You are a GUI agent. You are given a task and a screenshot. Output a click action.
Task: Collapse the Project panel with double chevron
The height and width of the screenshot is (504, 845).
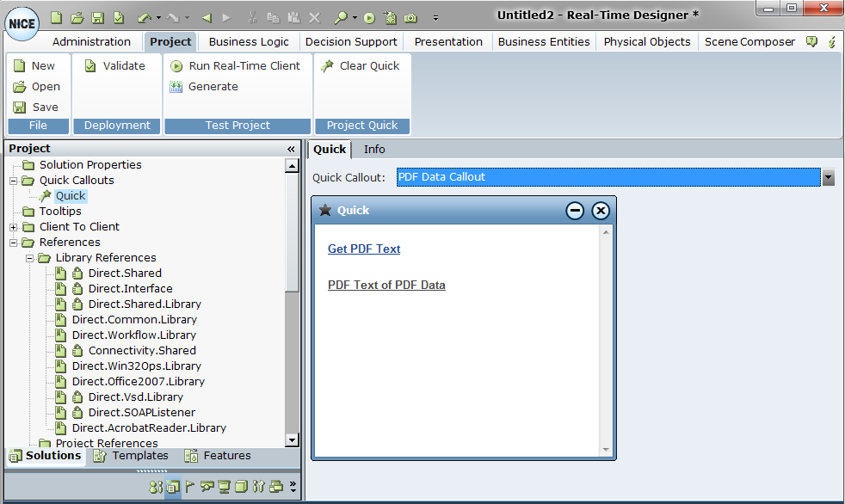coord(291,149)
